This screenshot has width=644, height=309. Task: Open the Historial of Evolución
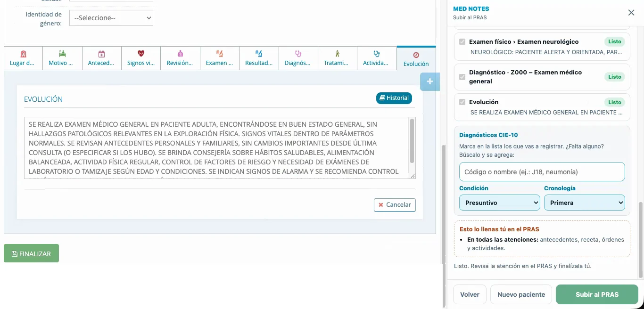coord(394,98)
